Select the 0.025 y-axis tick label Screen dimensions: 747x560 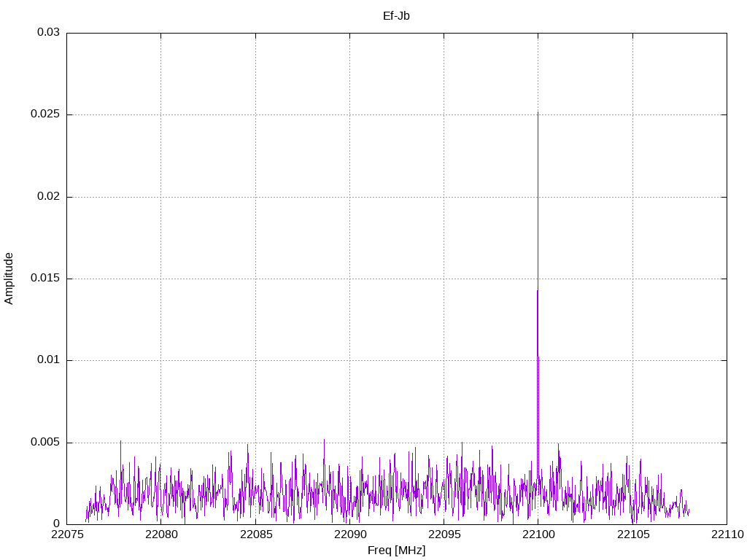pyautogui.click(x=44, y=115)
